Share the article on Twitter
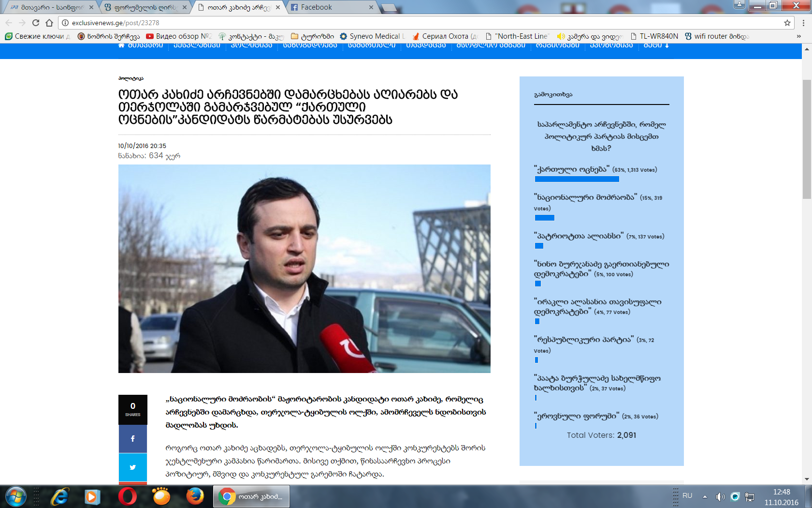Image resolution: width=812 pixels, height=508 pixels. 133,467
